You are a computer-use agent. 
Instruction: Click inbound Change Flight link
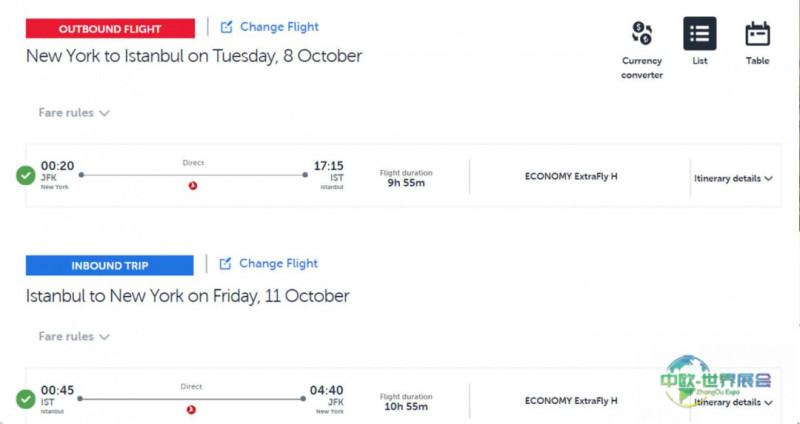click(x=278, y=264)
